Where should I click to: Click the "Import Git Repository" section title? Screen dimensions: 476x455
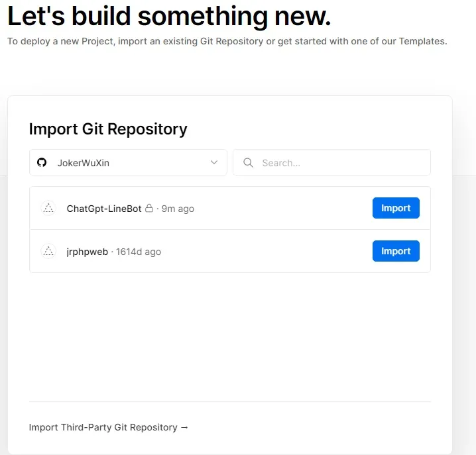(x=108, y=129)
